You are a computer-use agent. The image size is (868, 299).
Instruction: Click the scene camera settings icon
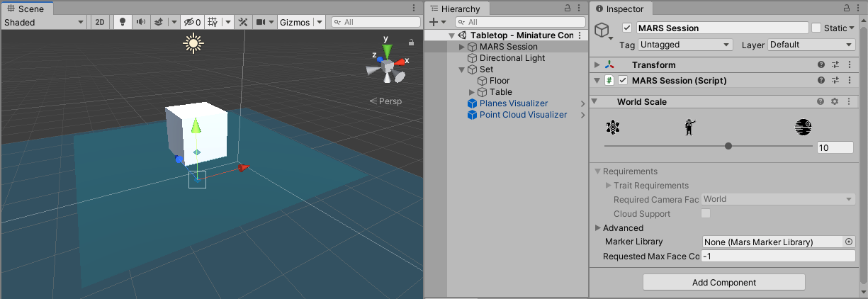[x=261, y=22]
